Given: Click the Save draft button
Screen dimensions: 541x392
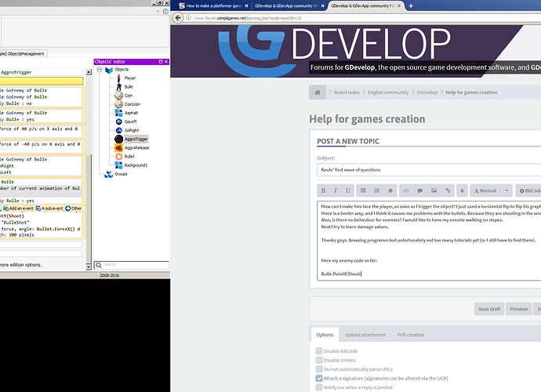Looking at the screenshot, I should click(x=489, y=309).
